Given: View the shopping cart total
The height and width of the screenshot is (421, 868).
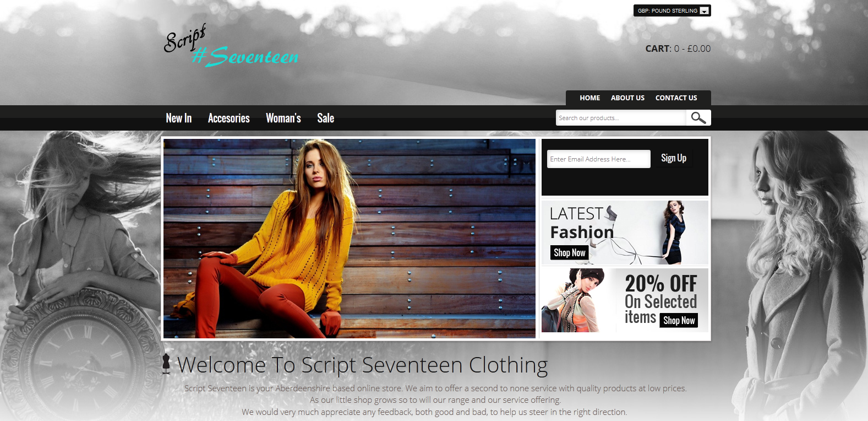Looking at the screenshot, I should (678, 48).
